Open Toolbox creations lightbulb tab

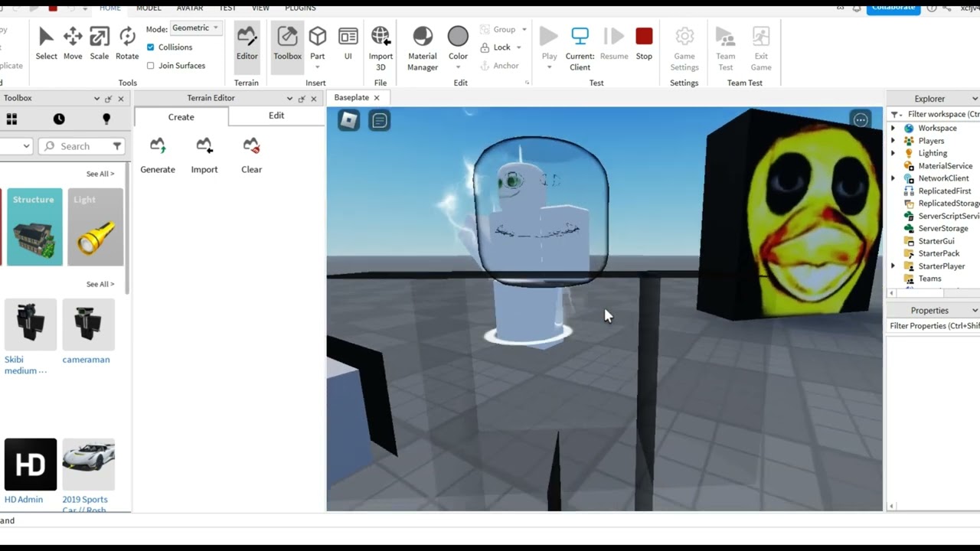tap(106, 119)
